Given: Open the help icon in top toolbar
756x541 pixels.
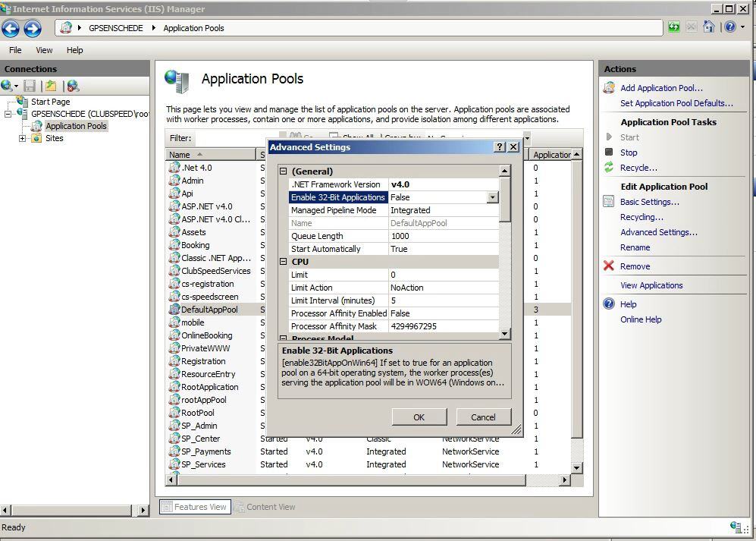Looking at the screenshot, I should pyautogui.click(x=730, y=27).
